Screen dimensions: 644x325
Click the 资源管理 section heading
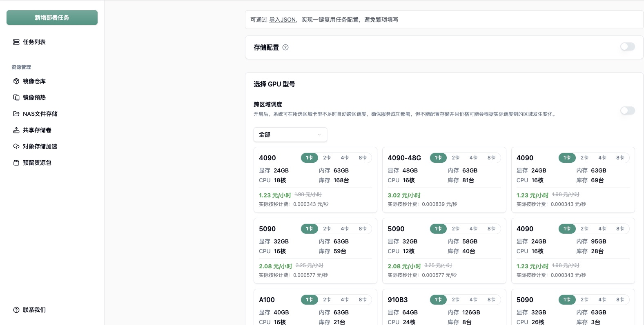pyautogui.click(x=21, y=67)
